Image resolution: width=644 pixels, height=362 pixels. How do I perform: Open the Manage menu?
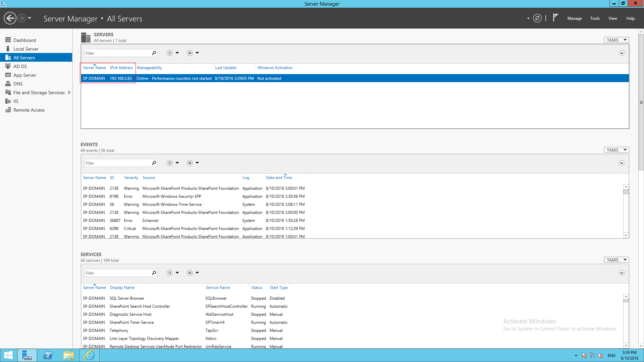575,18
